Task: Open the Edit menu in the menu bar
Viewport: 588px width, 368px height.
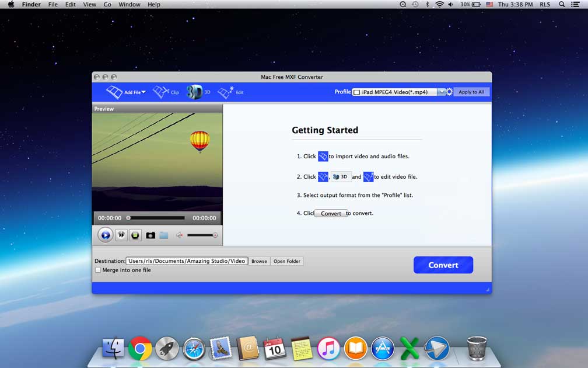Action: pos(71,5)
